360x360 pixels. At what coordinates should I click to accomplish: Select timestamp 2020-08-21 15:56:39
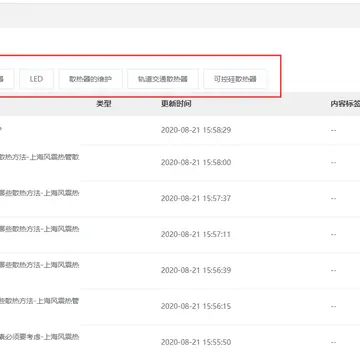(x=196, y=270)
